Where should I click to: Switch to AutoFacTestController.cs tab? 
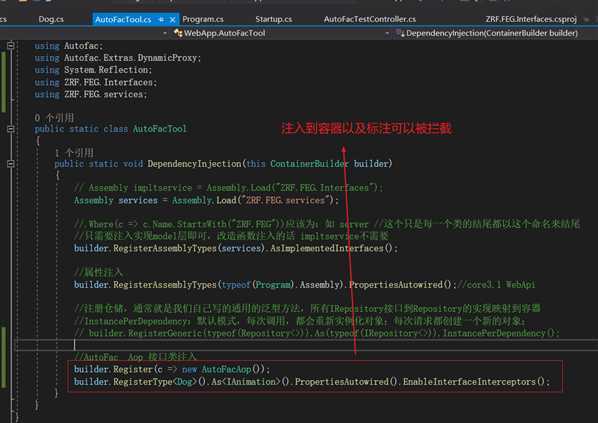click(370, 19)
